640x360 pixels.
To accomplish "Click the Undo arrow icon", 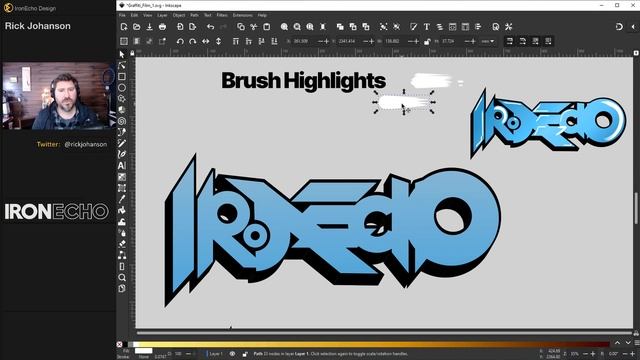I will pos(210,27).
